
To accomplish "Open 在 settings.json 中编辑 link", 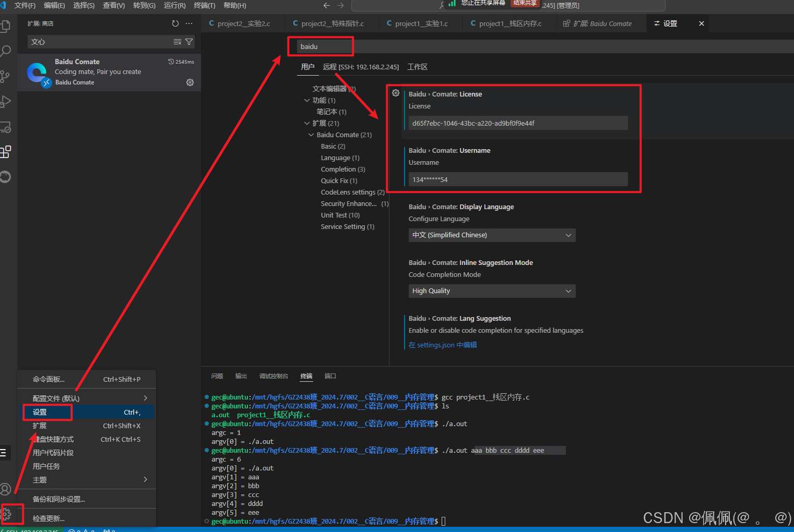I will 443,345.
